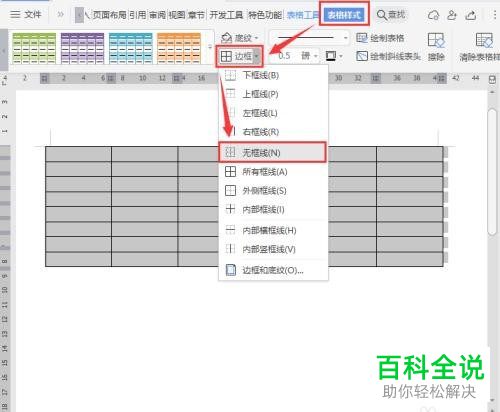Switch to the 表格工具 tab

303,15
